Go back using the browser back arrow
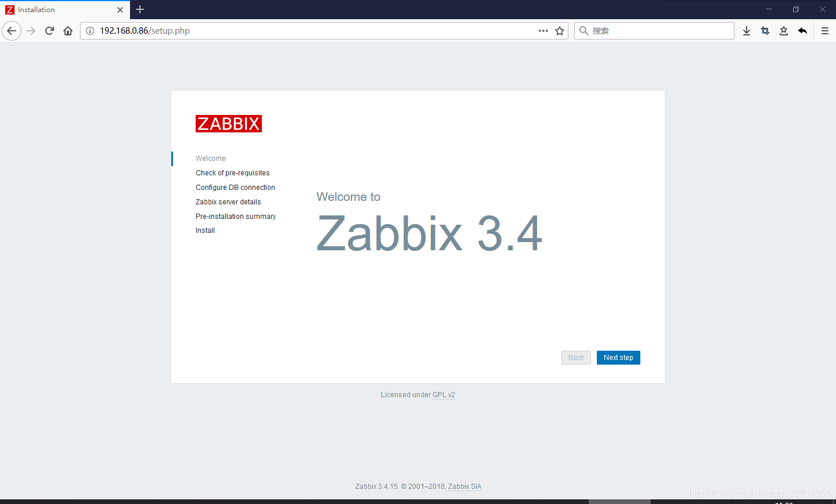Viewport: 836px width, 504px height. pyautogui.click(x=12, y=31)
